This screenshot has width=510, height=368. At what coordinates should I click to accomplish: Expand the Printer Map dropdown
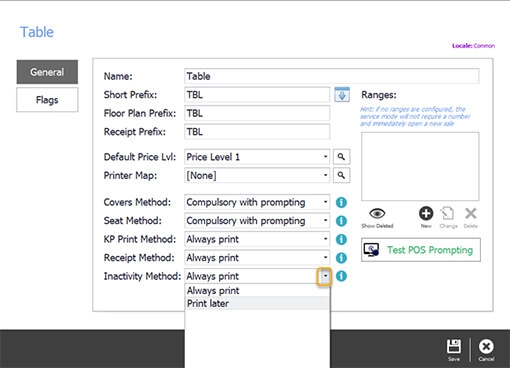click(x=325, y=175)
